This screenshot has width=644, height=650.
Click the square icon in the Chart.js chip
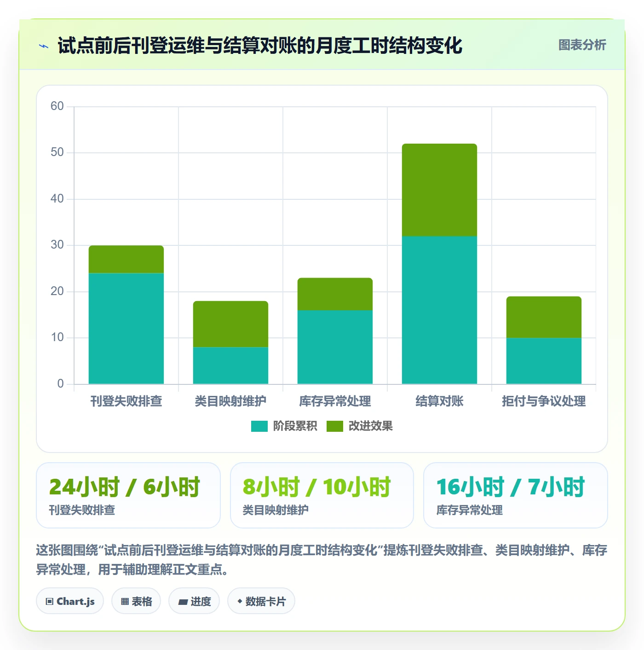click(x=50, y=601)
